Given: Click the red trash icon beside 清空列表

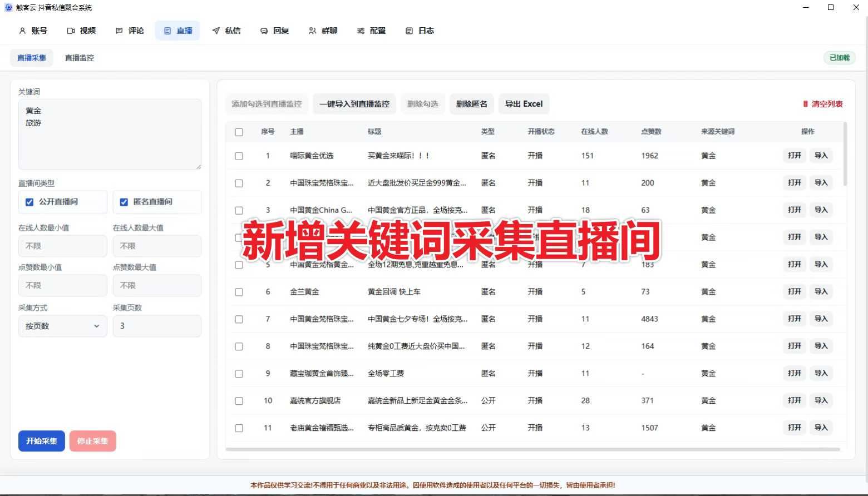Looking at the screenshot, I should tap(805, 104).
